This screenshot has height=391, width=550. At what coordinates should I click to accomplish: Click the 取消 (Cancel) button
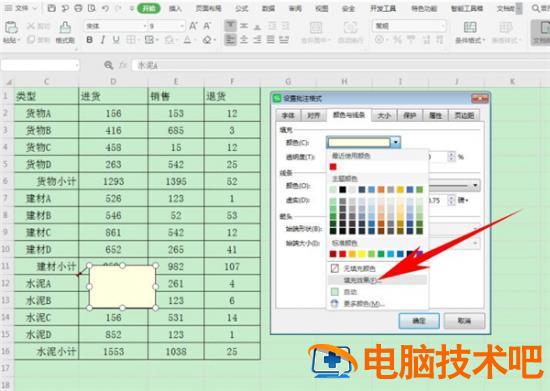(464, 321)
